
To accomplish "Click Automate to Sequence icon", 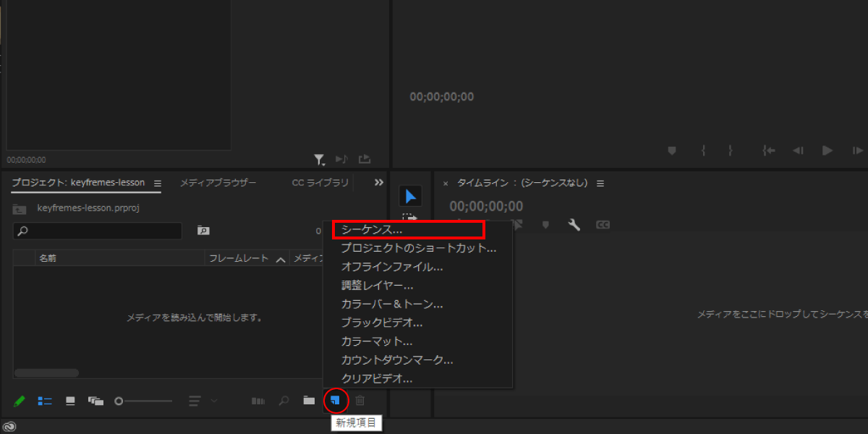I will pyautogui.click(x=258, y=400).
